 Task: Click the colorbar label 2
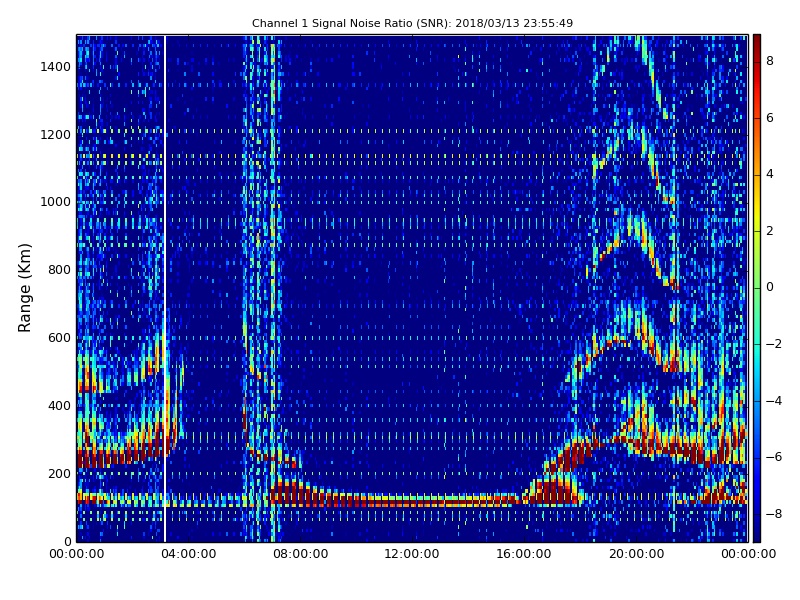pos(770,231)
